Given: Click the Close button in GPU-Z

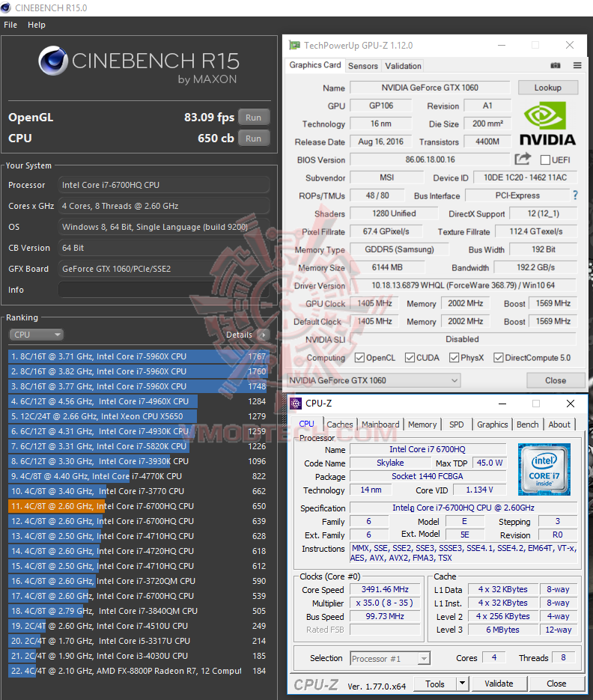Looking at the screenshot, I should (x=556, y=380).
